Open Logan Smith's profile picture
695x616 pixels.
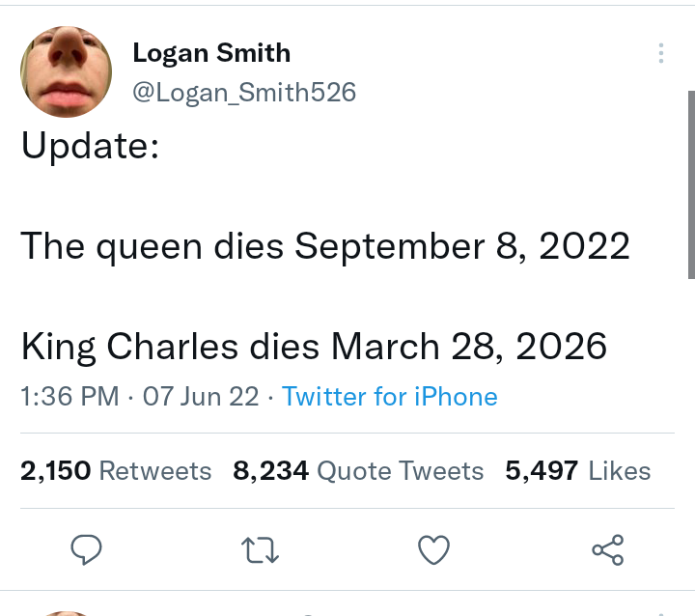66,70
